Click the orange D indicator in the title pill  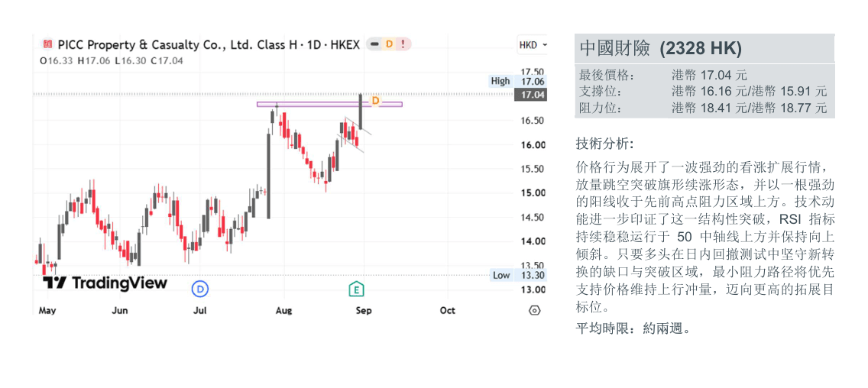click(389, 44)
